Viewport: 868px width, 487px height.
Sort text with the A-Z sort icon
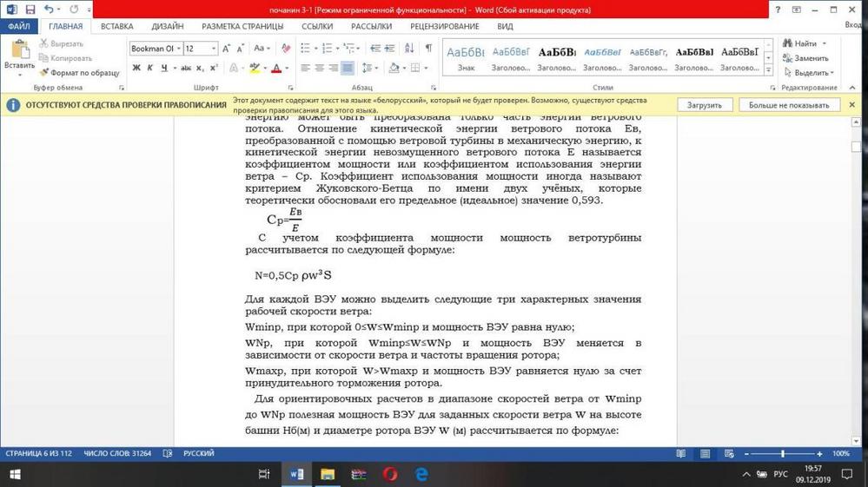411,49
